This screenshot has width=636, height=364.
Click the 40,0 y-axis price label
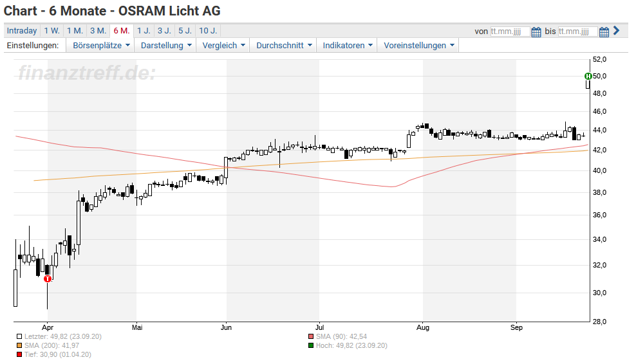[x=599, y=170]
